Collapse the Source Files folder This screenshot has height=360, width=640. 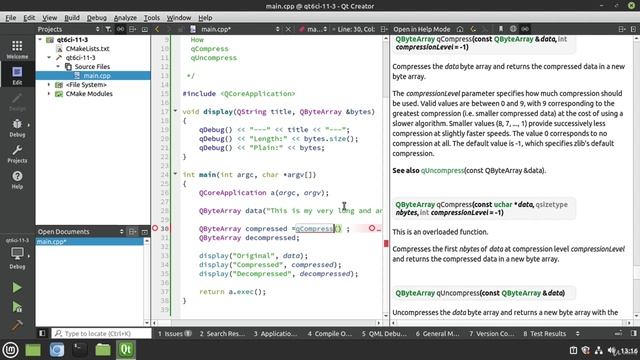(58, 67)
